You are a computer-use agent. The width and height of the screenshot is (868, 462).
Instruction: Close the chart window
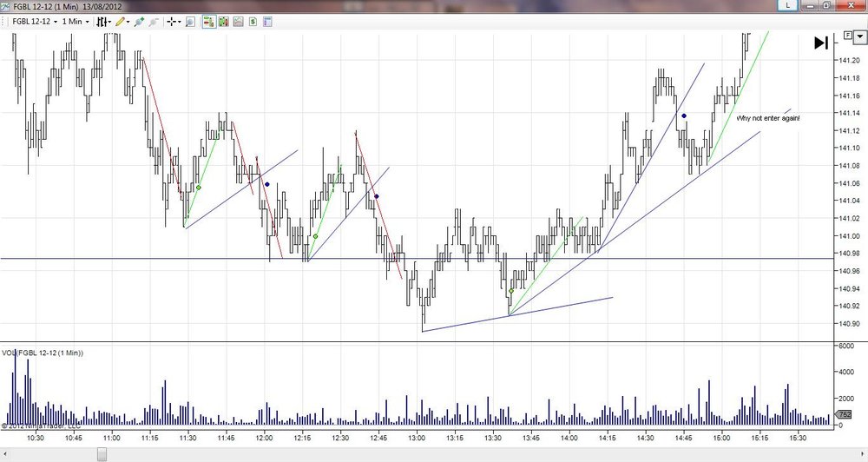pyautogui.click(x=851, y=5)
